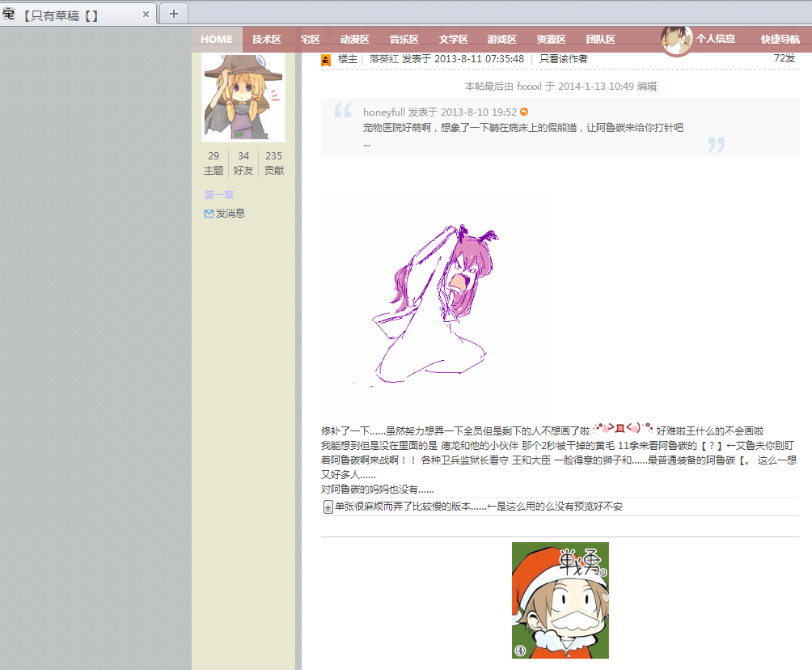Click the 只看该作者 link
This screenshot has width=812, height=670.
tap(564, 59)
